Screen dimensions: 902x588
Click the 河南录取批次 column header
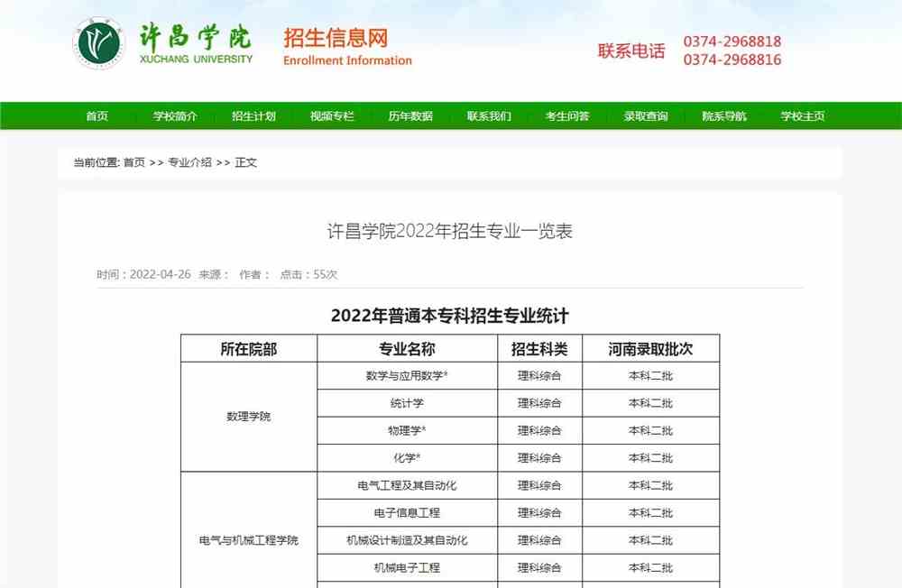point(650,349)
